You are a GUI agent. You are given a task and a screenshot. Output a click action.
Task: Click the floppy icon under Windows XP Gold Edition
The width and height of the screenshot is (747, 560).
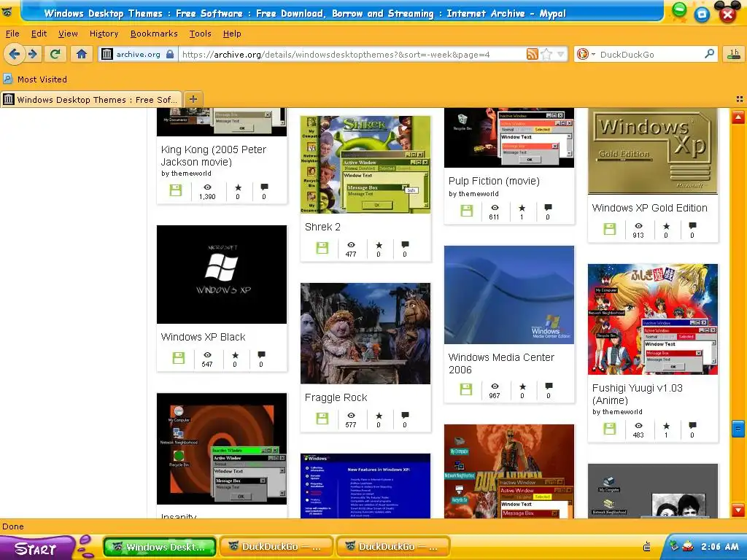point(610,228)
